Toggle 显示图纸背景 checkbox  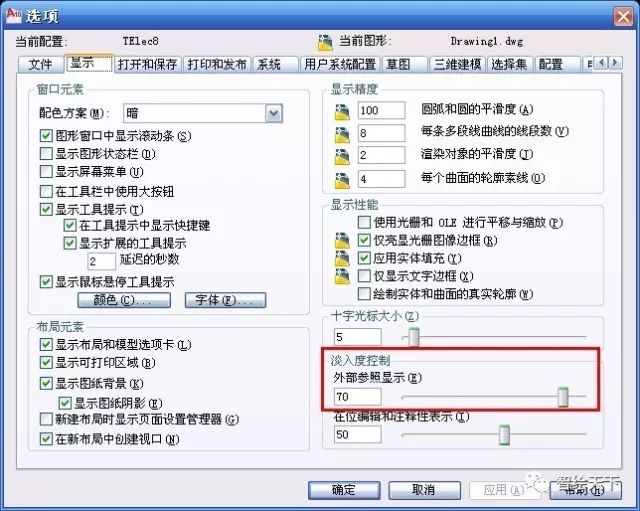click(46, 383)
